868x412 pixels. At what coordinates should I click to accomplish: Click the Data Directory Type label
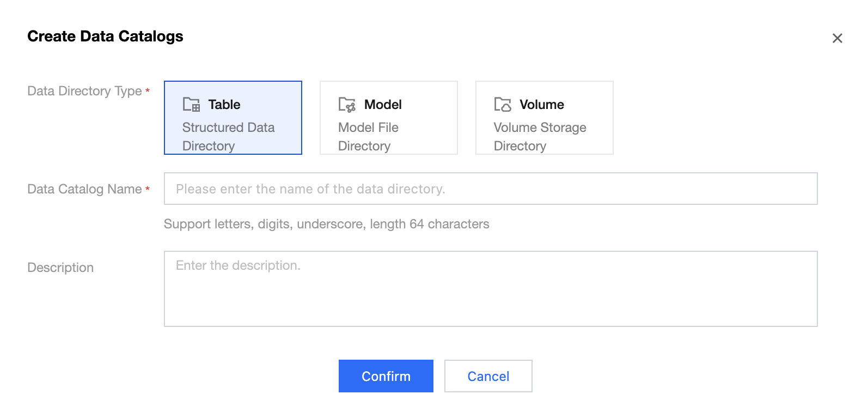click(84, 91)
